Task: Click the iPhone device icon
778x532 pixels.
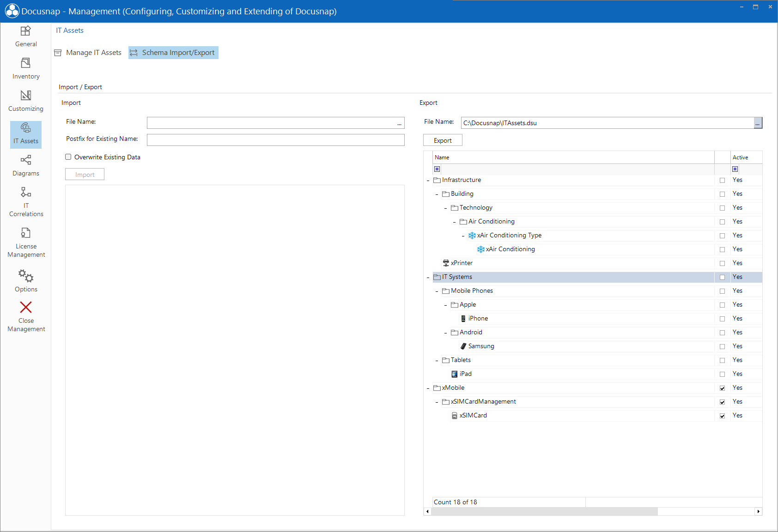Action: (463, 318)
